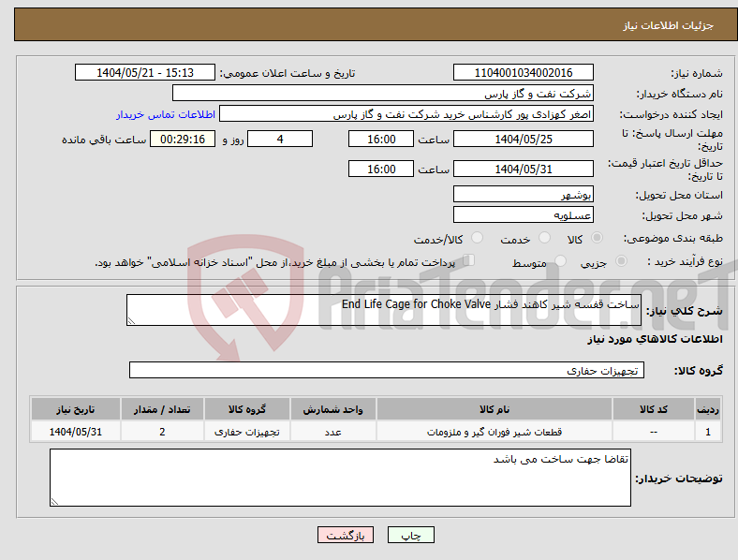Select the جزیی purchase type radio
Viewport: 738px width, 560px height.
621,260
